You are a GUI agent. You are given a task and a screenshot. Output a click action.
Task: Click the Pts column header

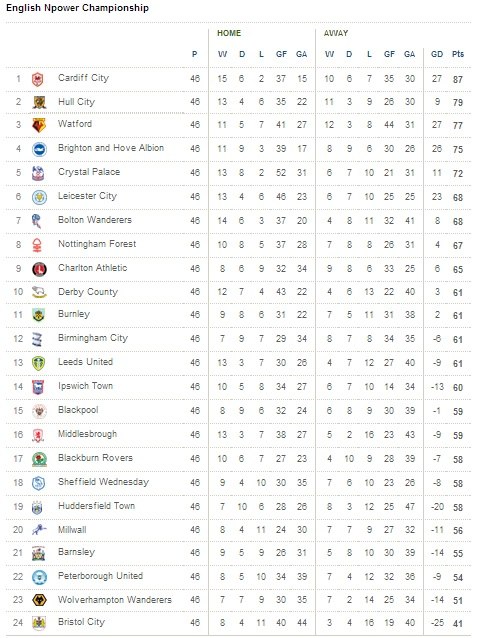pyautogui.click(x=458, y=54)
